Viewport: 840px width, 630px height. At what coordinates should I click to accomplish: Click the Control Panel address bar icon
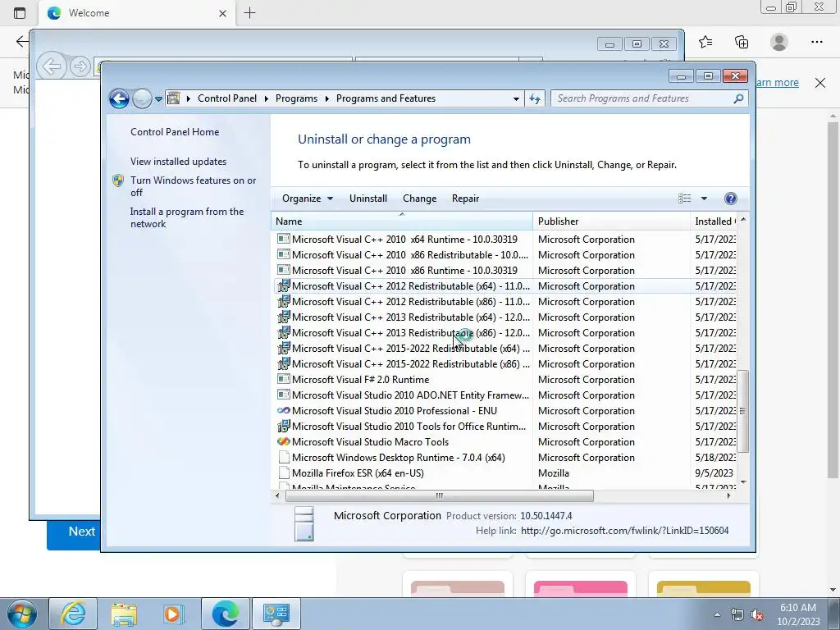pyautogui.click(x=174, y=98)
